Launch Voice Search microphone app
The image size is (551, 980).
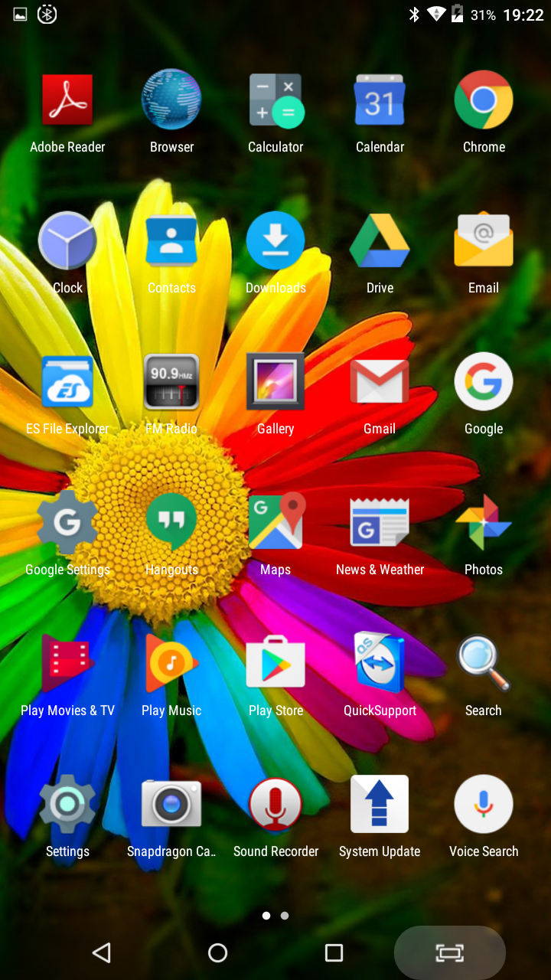click(484, 805)
